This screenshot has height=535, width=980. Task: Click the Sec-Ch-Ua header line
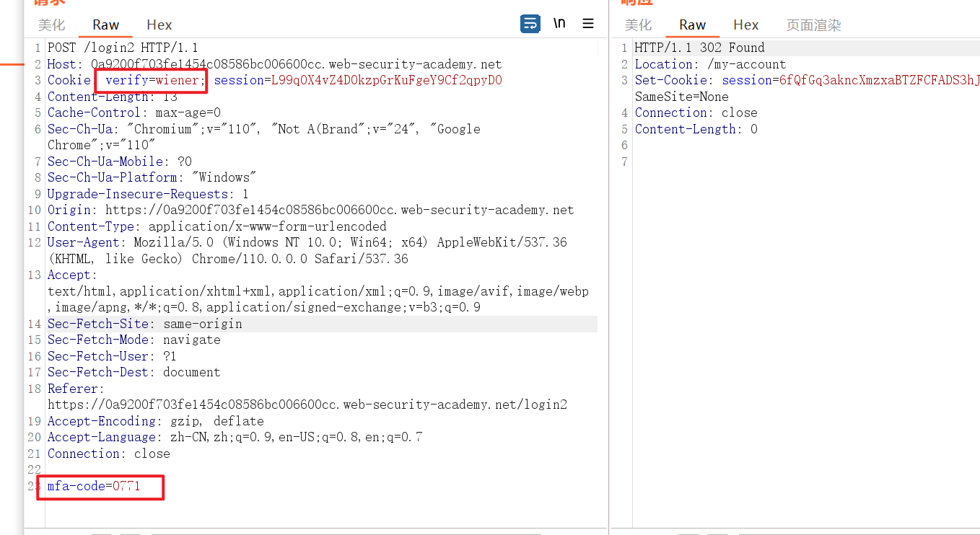(264, 137)
